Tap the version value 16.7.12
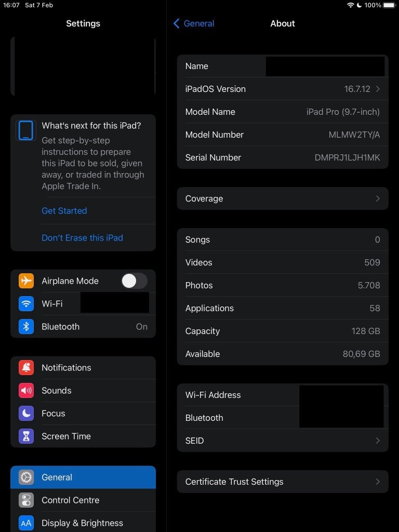 (x=357, y=89)
